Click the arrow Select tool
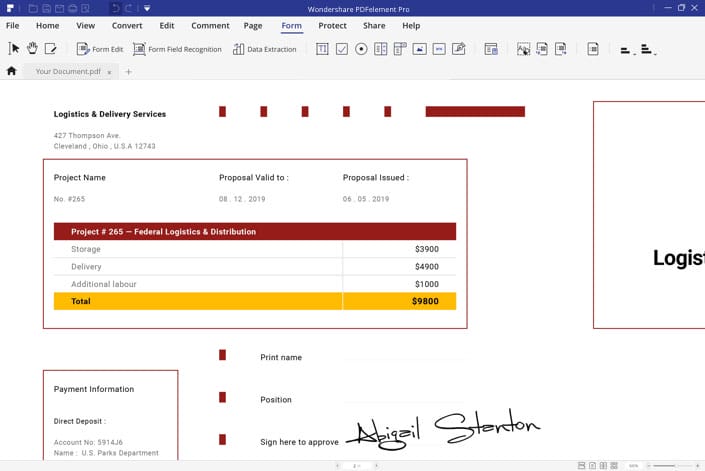 coord(14,48)
